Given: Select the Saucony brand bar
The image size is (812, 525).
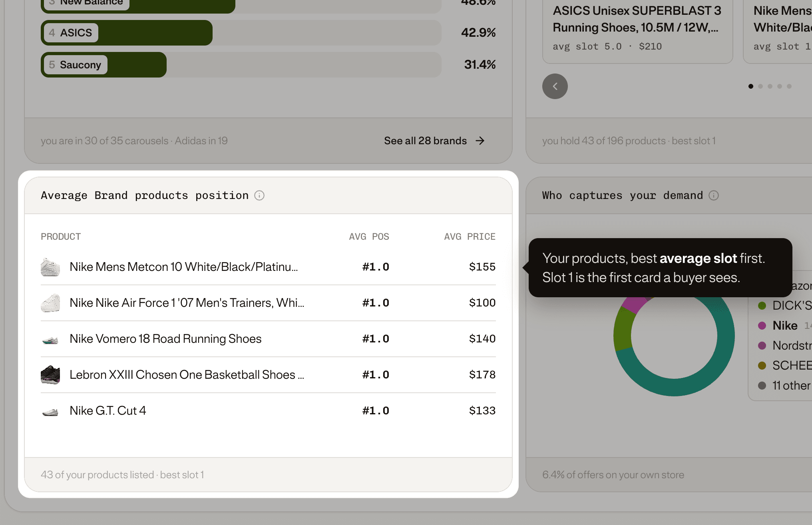Looking at the screenshot, I should (103, 65).
